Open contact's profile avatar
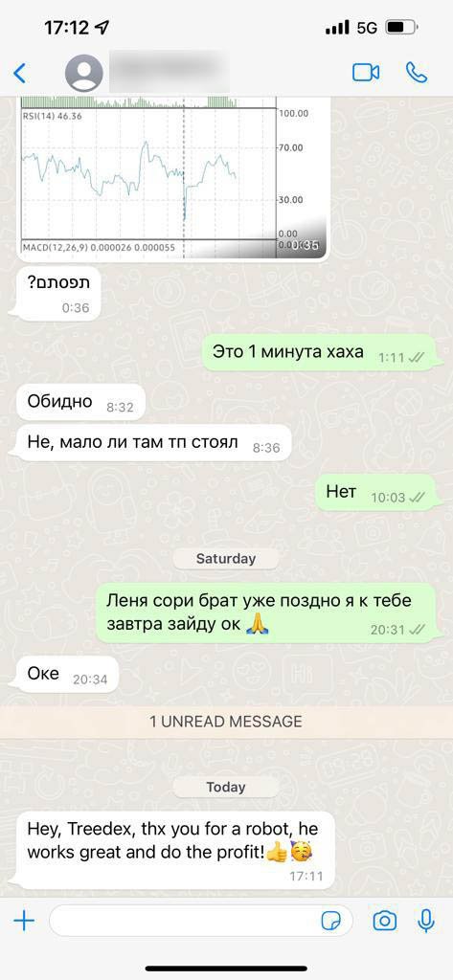453x980 pixels. click(x=84, y=73)
